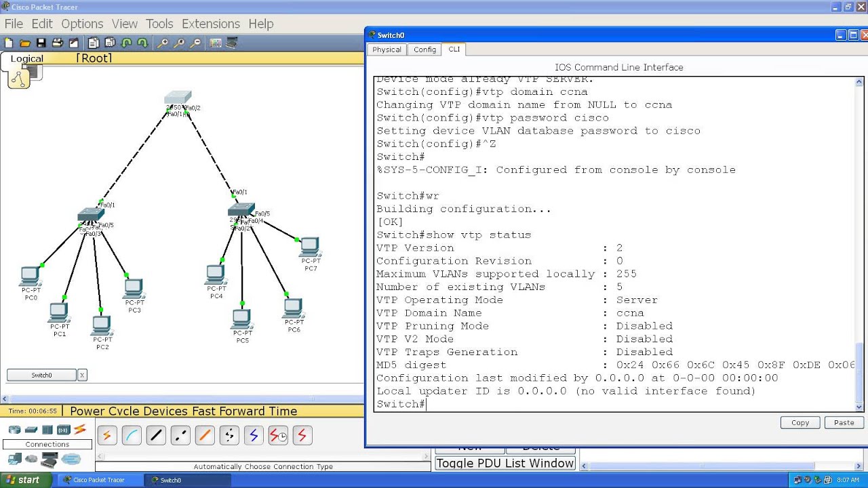Open the Edit menu
The image size is (868, 488).
(x=42, y=24)
